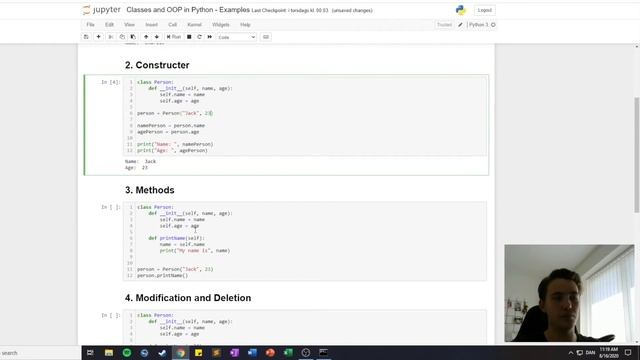Interrupt the kernel with the stop icon
640x360 pixels.
(189, 37)
